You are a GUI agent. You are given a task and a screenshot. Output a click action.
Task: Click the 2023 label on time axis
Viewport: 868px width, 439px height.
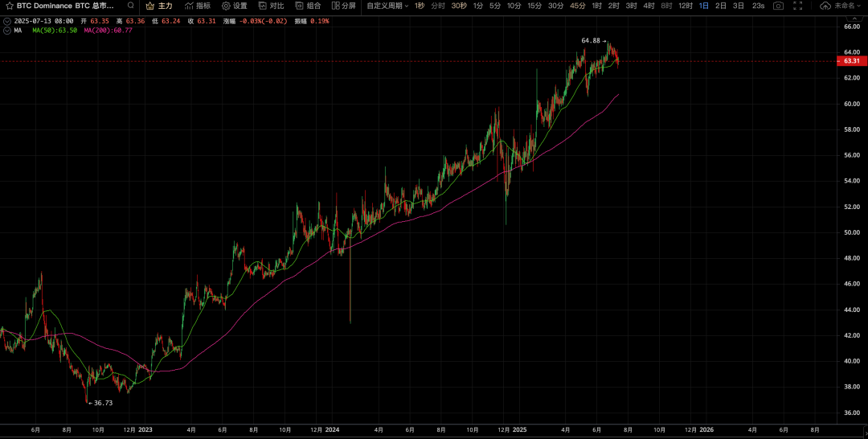(145, 429)
